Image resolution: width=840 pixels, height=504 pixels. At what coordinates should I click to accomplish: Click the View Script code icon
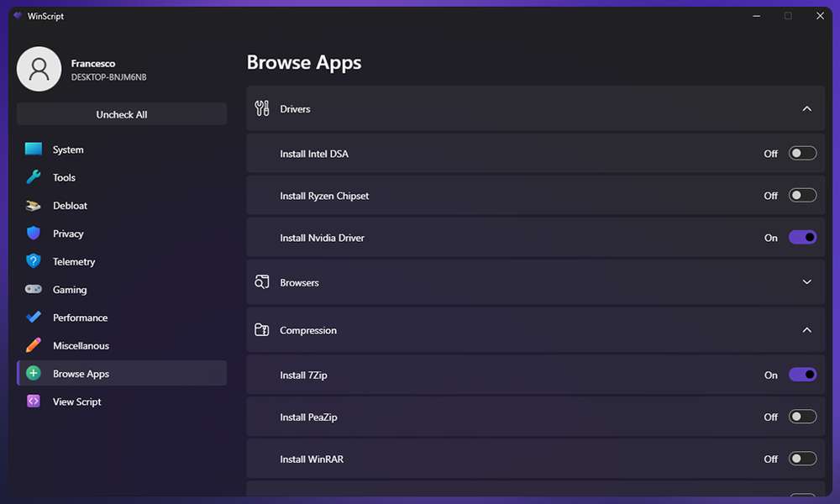click(x=34, y=401)
